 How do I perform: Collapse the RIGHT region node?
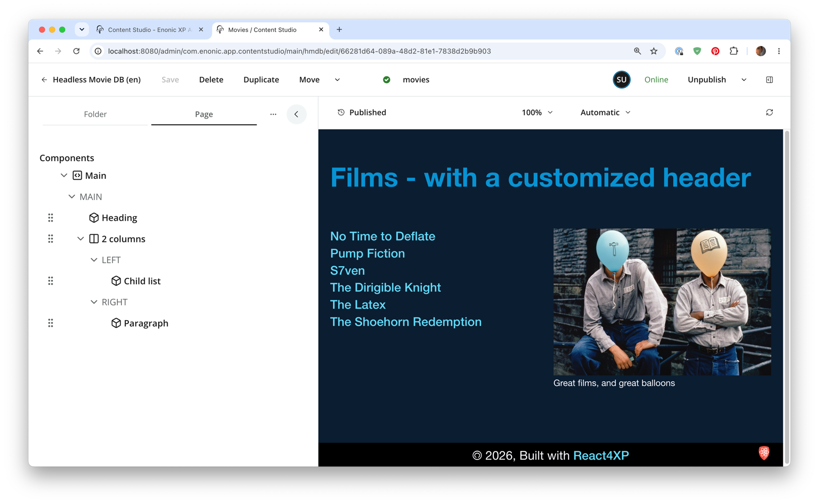tap(93, 302)
